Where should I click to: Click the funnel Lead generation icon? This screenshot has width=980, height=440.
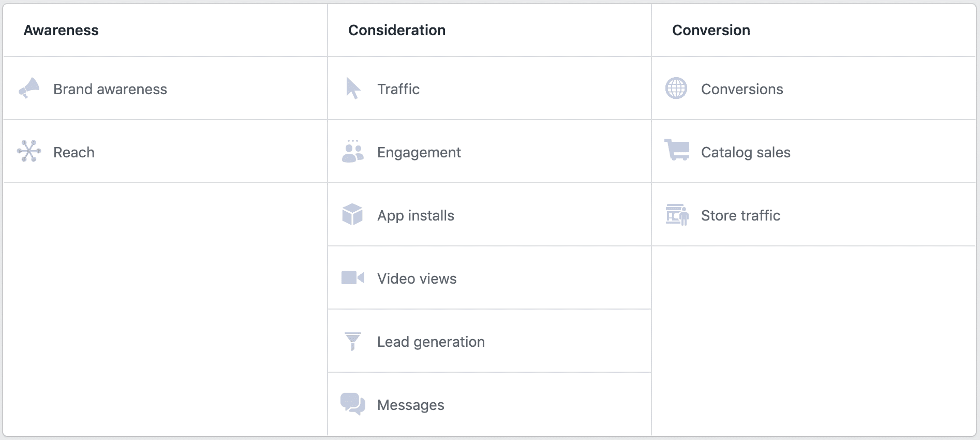pyautogui.click(x=353, y=341)
